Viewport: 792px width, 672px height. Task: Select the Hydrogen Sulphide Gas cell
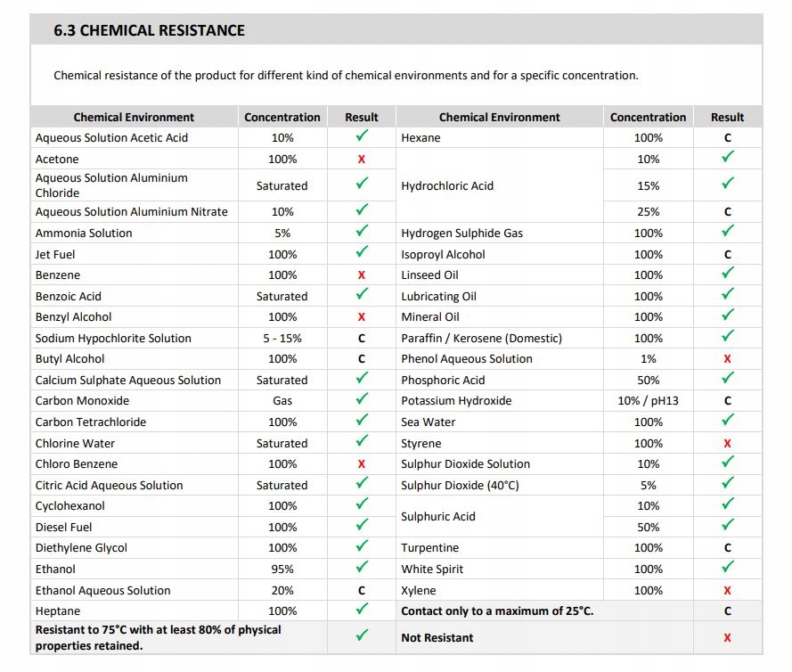point(462,233)
